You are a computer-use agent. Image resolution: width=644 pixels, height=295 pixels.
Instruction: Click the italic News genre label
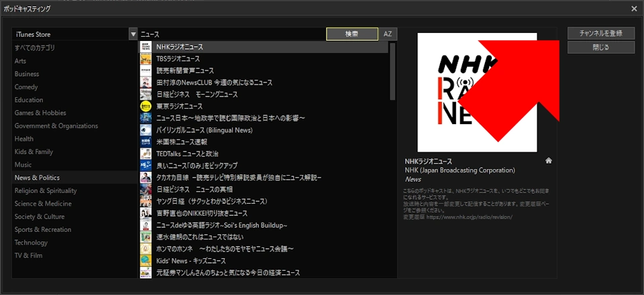coord(413,179)
